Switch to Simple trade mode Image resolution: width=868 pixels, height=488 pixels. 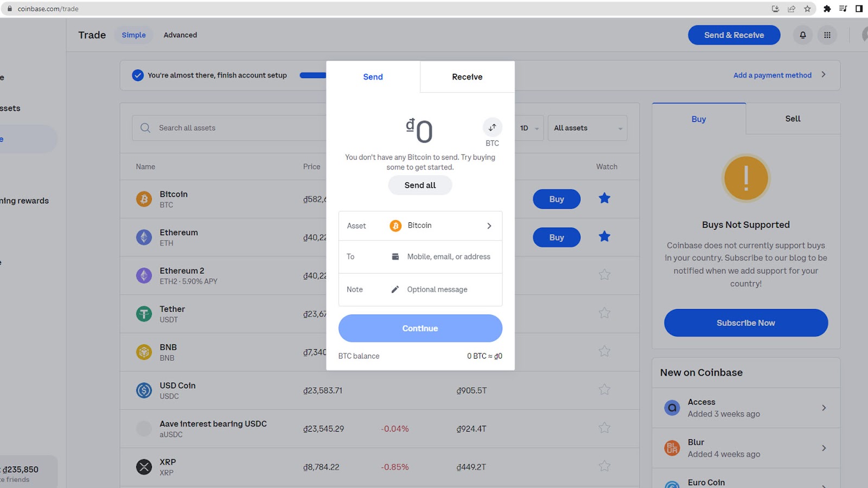coord(133,35)
